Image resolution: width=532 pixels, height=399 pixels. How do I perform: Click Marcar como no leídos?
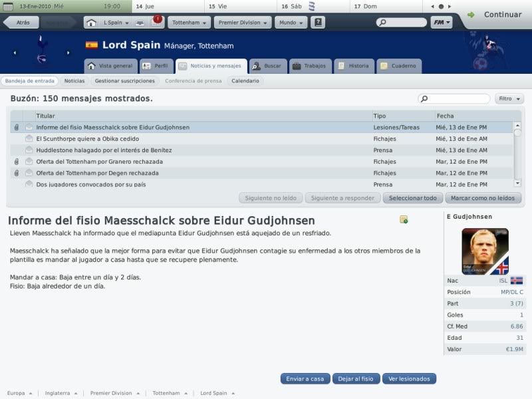pyautogui.click(x=483, y=198)
